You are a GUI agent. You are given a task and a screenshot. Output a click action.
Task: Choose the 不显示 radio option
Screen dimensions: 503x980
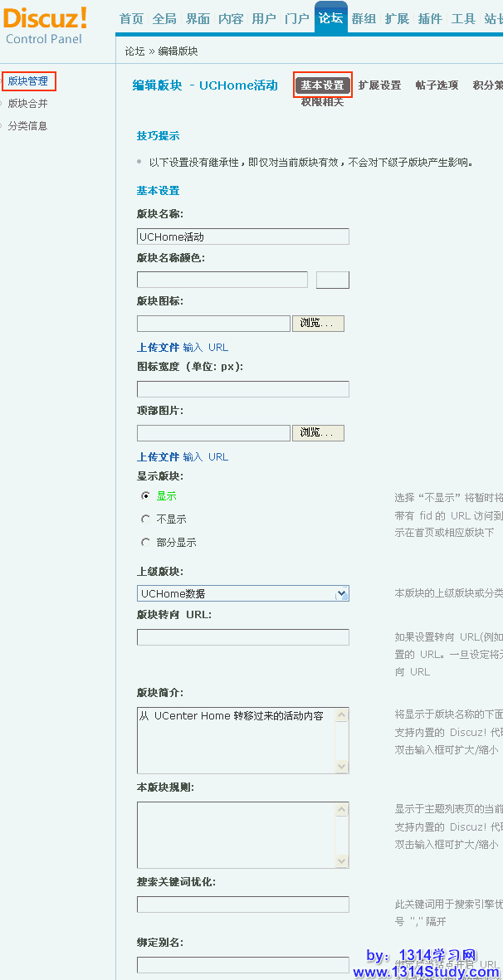click(x=146, y=519)
